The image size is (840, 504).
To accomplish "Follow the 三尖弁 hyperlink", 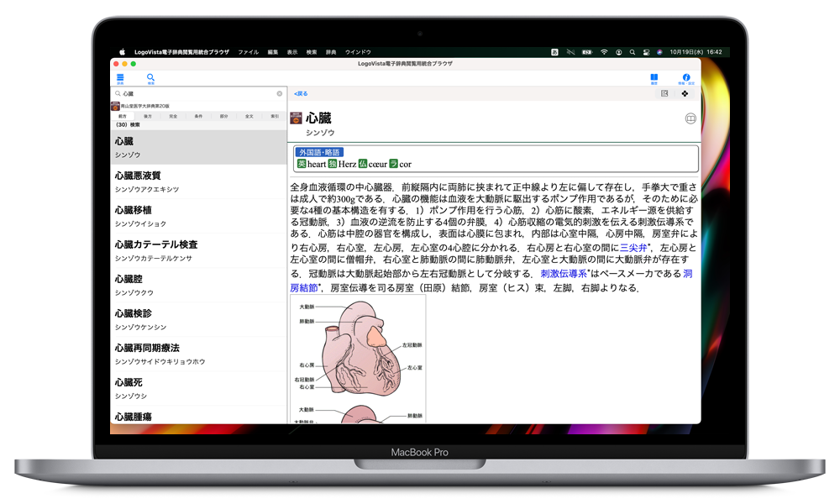I will (633, 248).
